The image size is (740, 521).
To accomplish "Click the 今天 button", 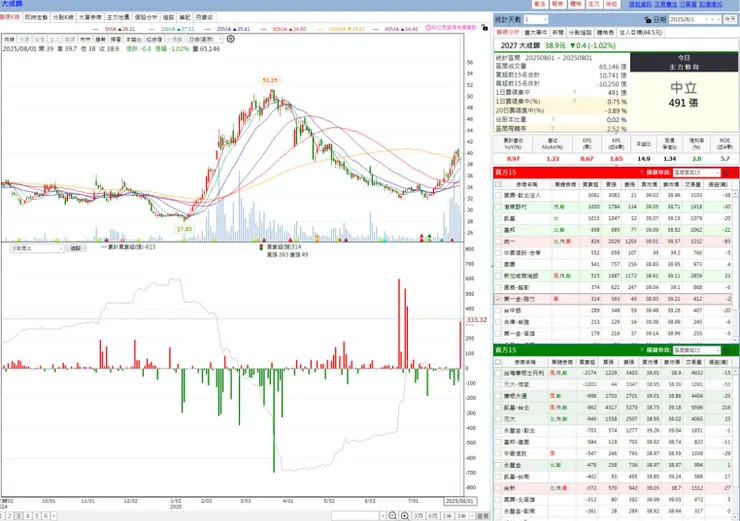I will [x=730, y=19].
